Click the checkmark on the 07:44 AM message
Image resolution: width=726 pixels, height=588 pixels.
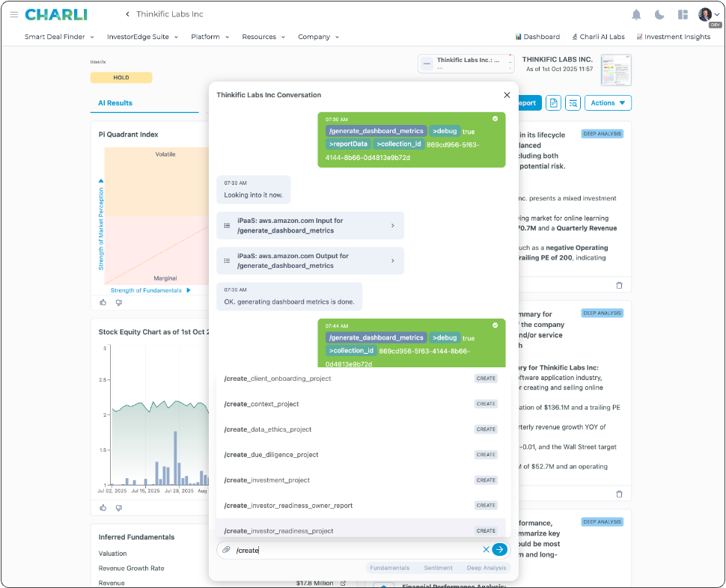pyautogui.click(x=495, y=325)
